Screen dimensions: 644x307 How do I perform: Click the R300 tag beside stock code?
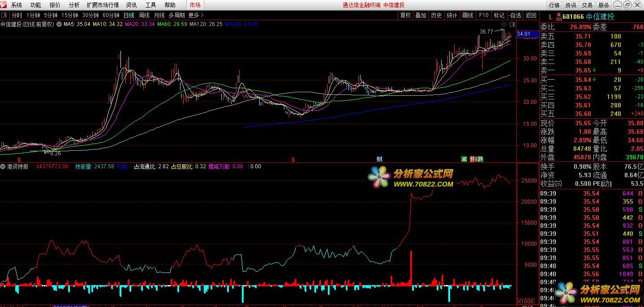coord(558,17)
